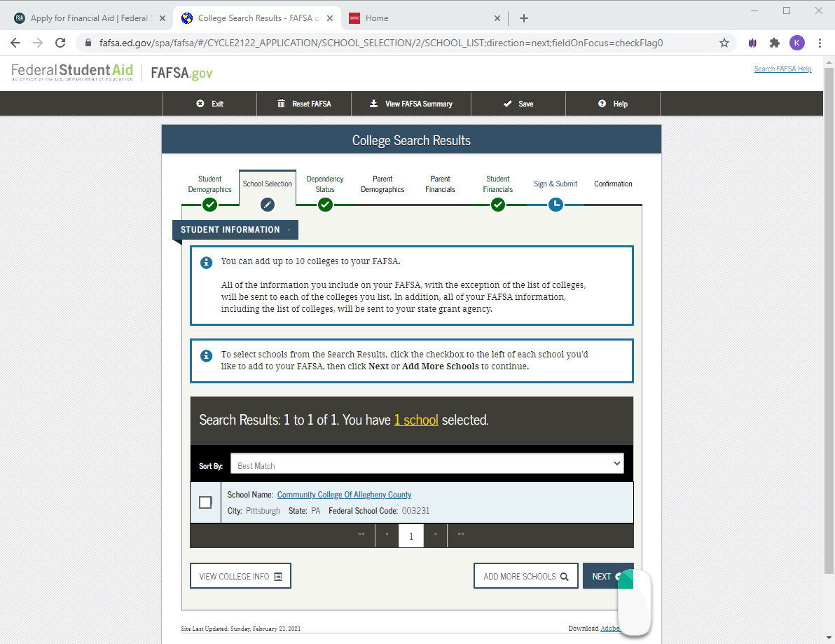Click the info icon beside select schools note

click(x=206, y=356)
